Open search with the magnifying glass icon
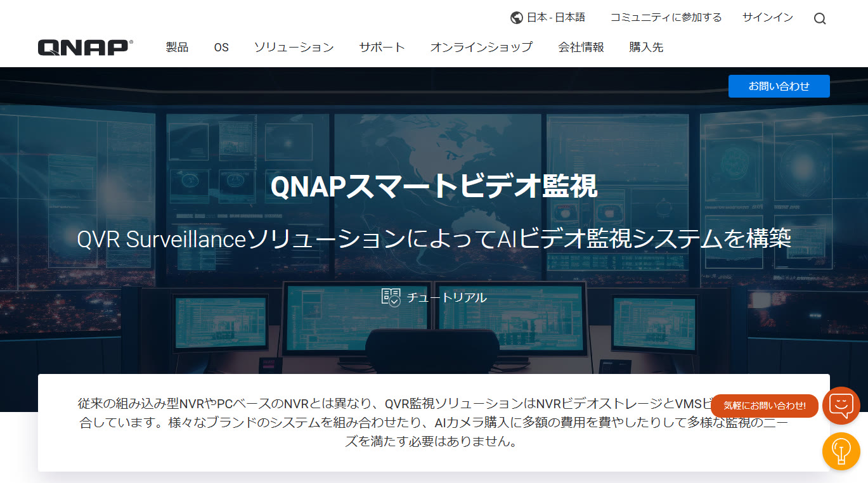This screenshot has width=868, height=483. pos(820,19)
